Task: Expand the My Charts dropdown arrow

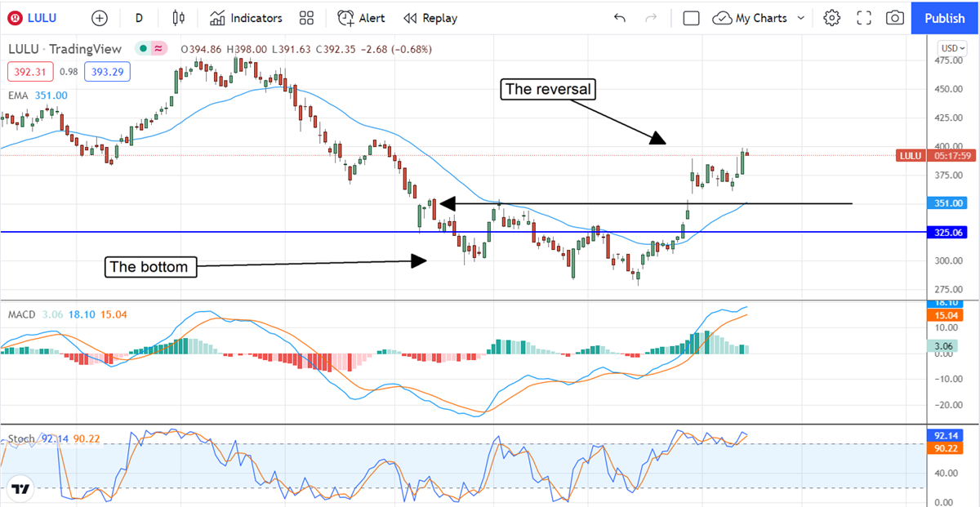Action: tap(801, 18)
